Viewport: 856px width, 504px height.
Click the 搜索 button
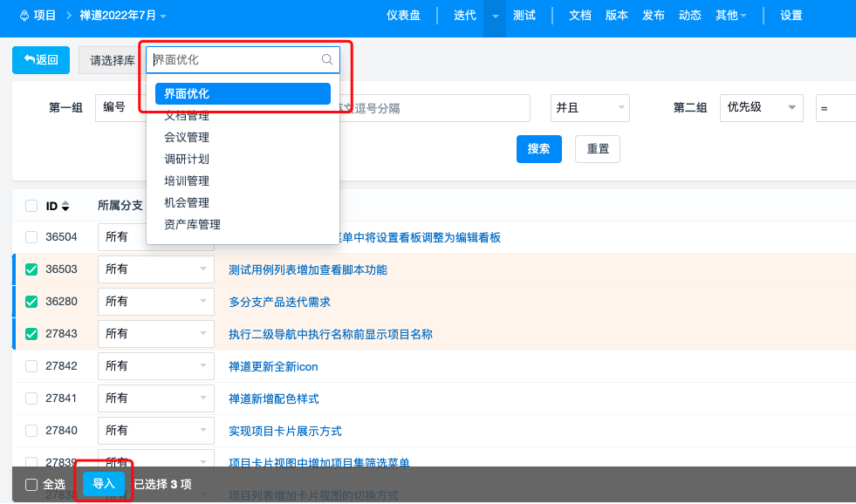pyautogui.click(x=539, y=149)
